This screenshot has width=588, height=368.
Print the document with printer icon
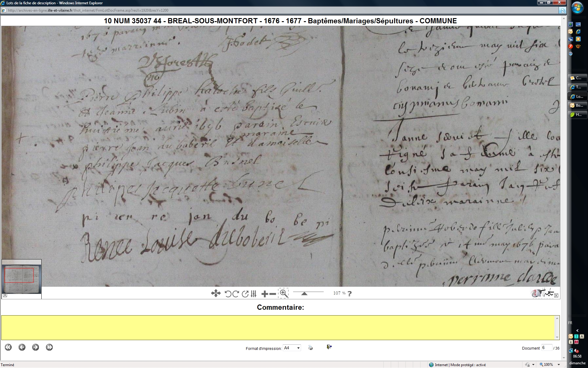point(311,347)
